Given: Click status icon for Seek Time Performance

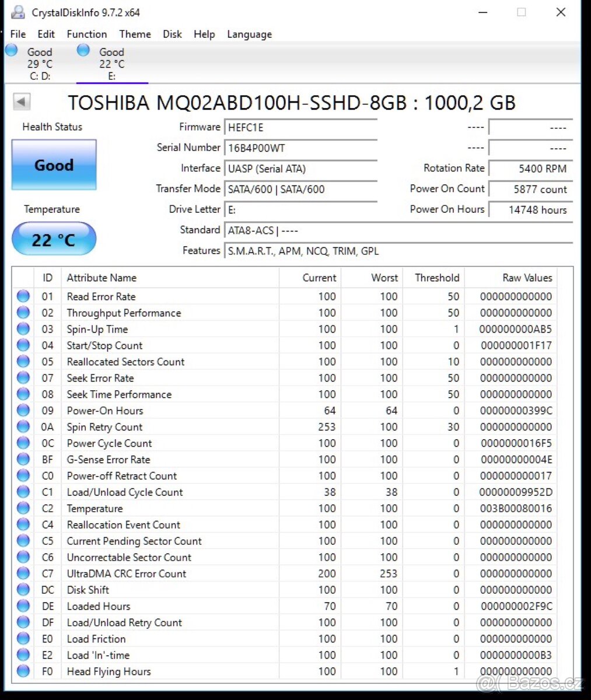Looking at the screenshot, I should [23, 394].
